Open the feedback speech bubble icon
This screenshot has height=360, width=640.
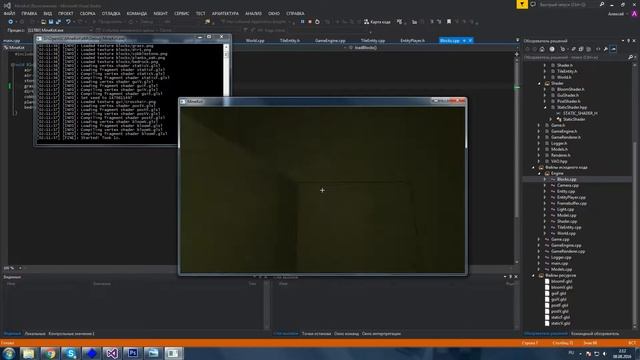533,4
